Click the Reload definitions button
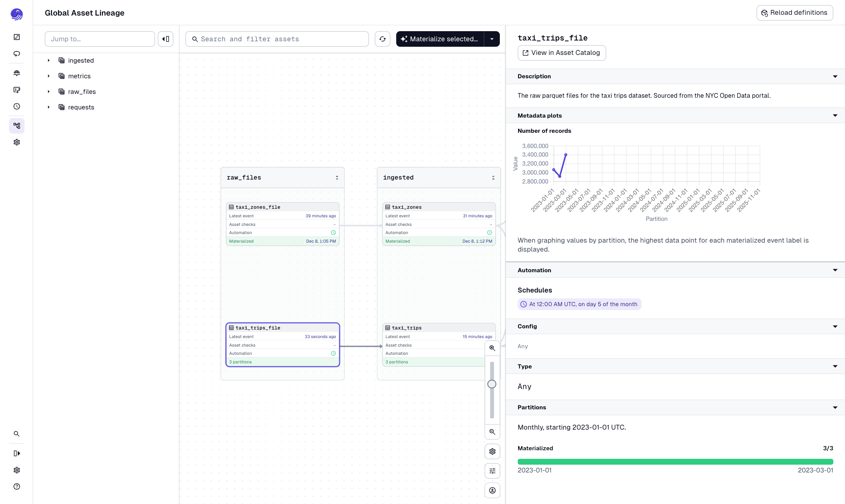The width and height of the screenshot is (845, 504). (x=794, y=13)
